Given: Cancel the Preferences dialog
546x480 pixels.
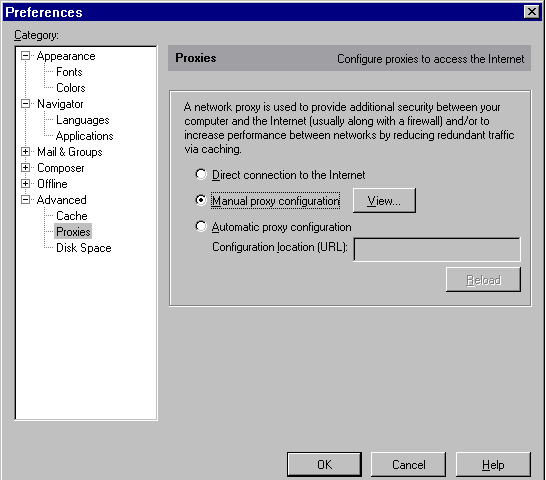Looking at the screenshot, I should (408, 464).
